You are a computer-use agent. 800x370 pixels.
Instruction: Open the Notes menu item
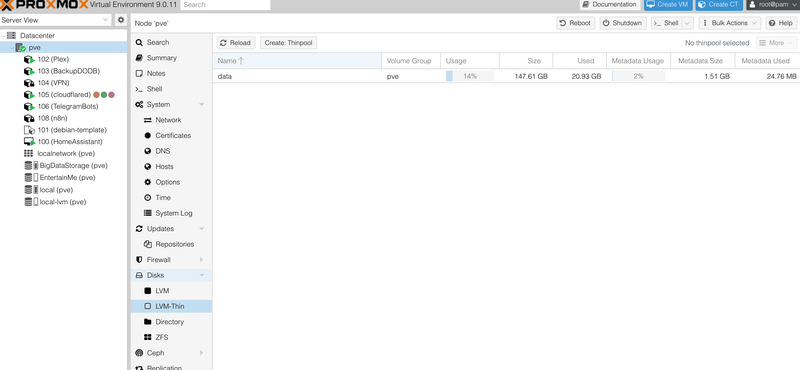point(171,73)
